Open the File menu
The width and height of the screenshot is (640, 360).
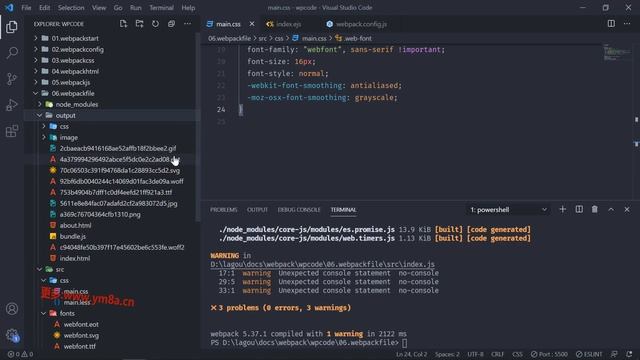coord(26,8)
